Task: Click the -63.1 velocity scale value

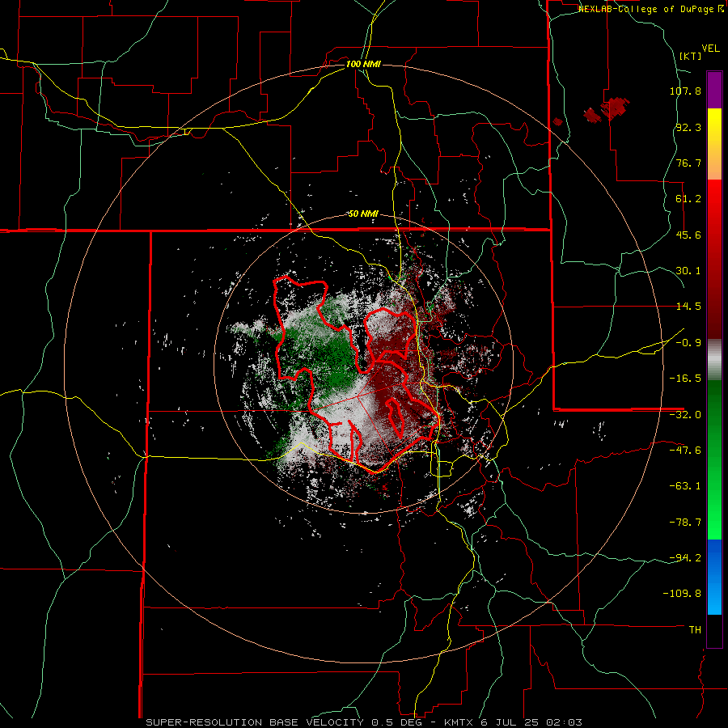Action: click(x=685, y=486)
